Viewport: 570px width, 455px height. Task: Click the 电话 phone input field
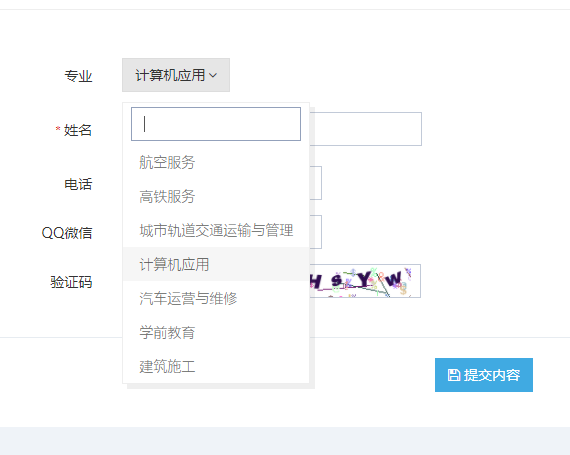click(316, 183)
